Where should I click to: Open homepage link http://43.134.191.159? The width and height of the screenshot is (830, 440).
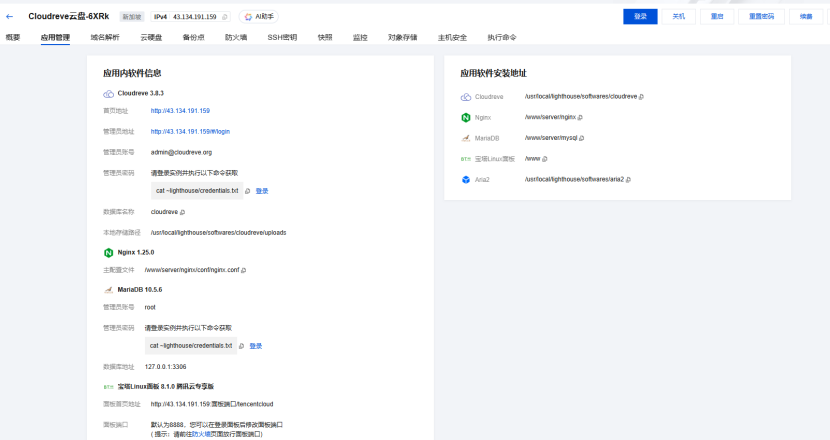pos(180,111)
